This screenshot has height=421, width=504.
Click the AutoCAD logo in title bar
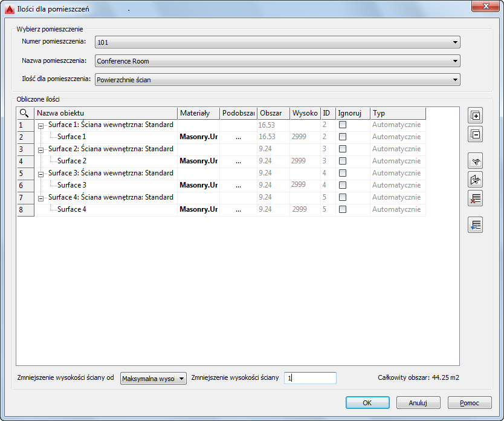click(10, 9)
